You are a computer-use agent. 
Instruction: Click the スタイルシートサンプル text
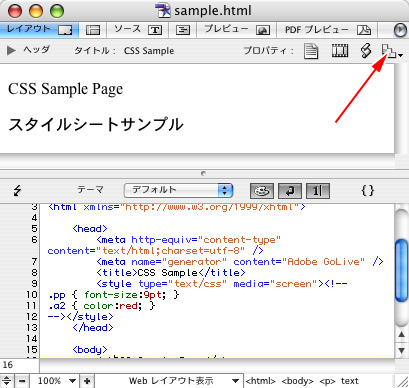pos(96,124)
